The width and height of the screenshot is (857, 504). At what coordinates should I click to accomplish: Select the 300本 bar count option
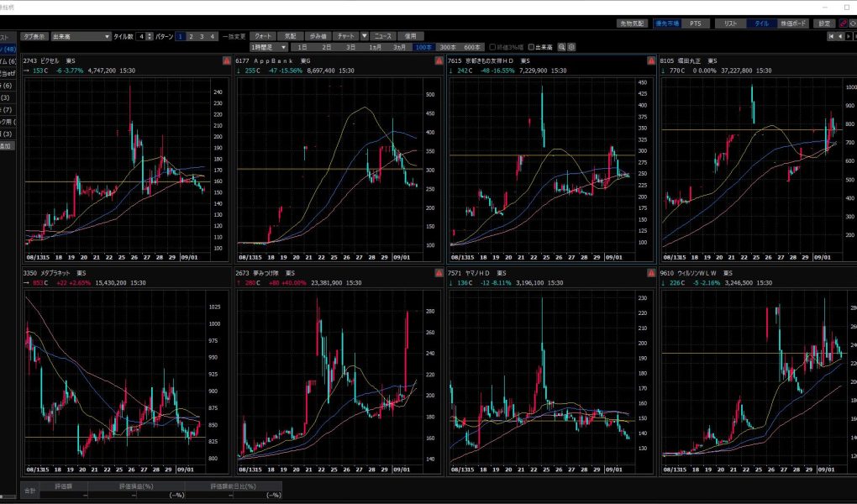(x=447, y=47)
